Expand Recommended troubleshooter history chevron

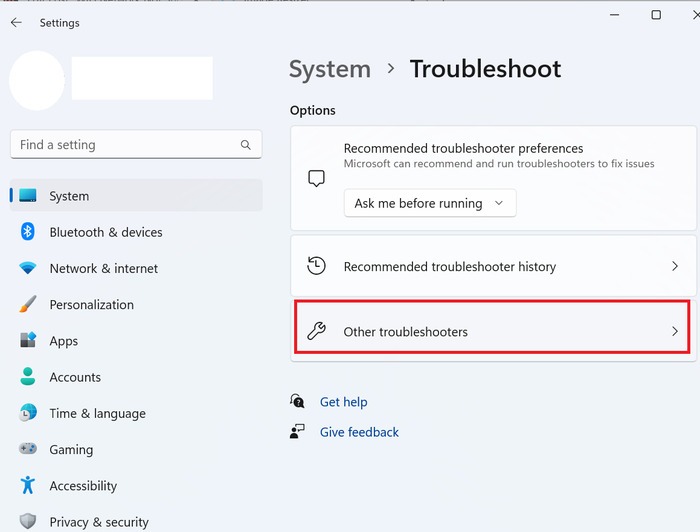click(675, 266)
